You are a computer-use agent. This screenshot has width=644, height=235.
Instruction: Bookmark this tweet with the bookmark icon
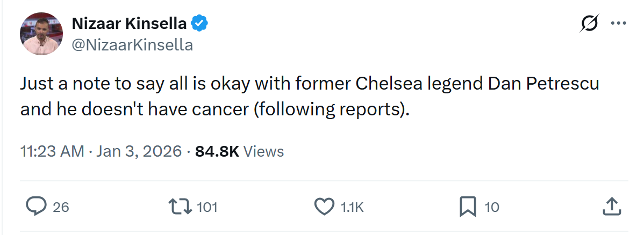[467, 206]
